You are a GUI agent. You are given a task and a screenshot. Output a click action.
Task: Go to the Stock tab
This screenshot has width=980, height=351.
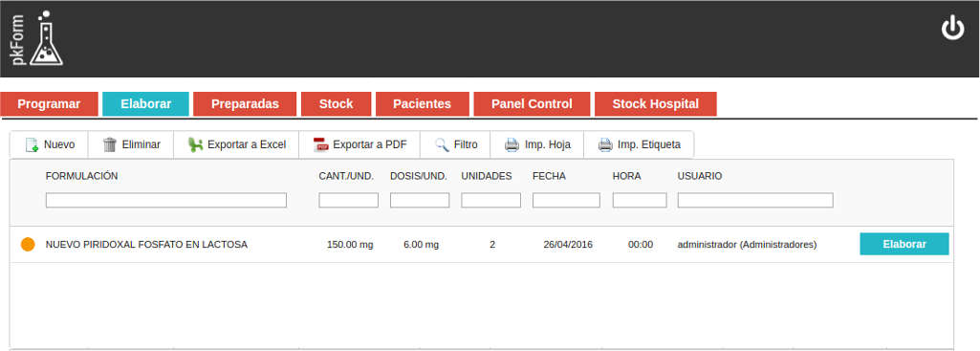pos(337,104)
